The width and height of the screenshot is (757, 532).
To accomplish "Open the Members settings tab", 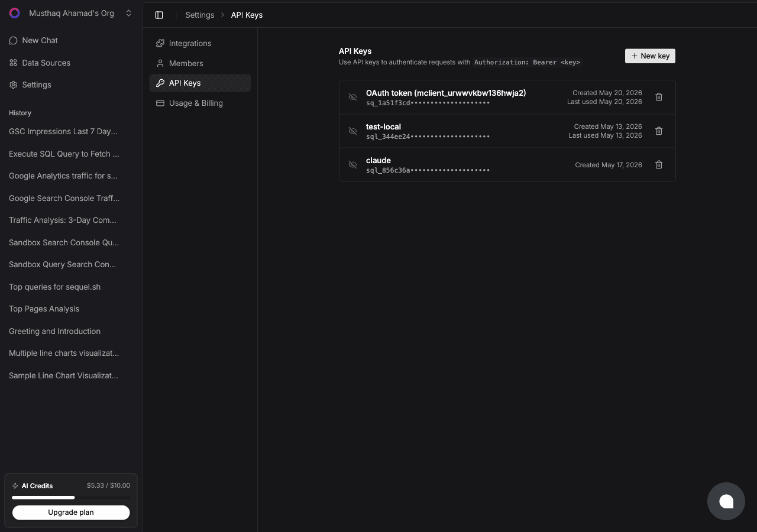I will coord(200,63).
